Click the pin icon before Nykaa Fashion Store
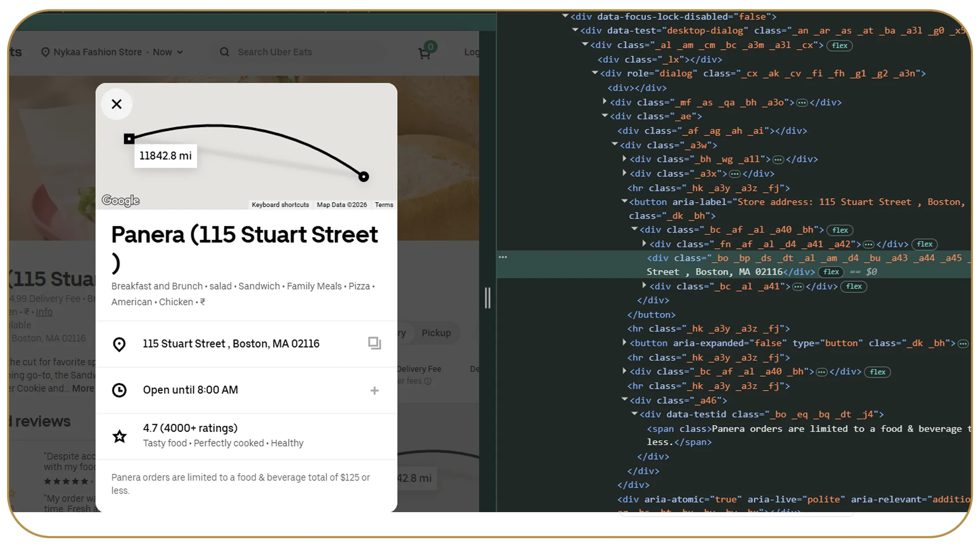The width and height of the screenshot is (980, 547). click(x=45, y=52)
